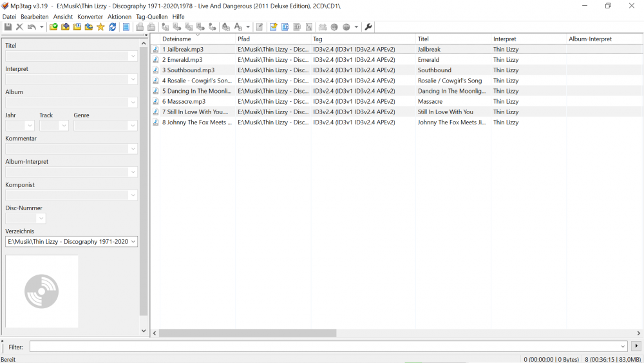Image resolution: width=644 pixels, height=363 pixels.
Task: Sort by the Dateiname column header
Action: pos(196,39)
